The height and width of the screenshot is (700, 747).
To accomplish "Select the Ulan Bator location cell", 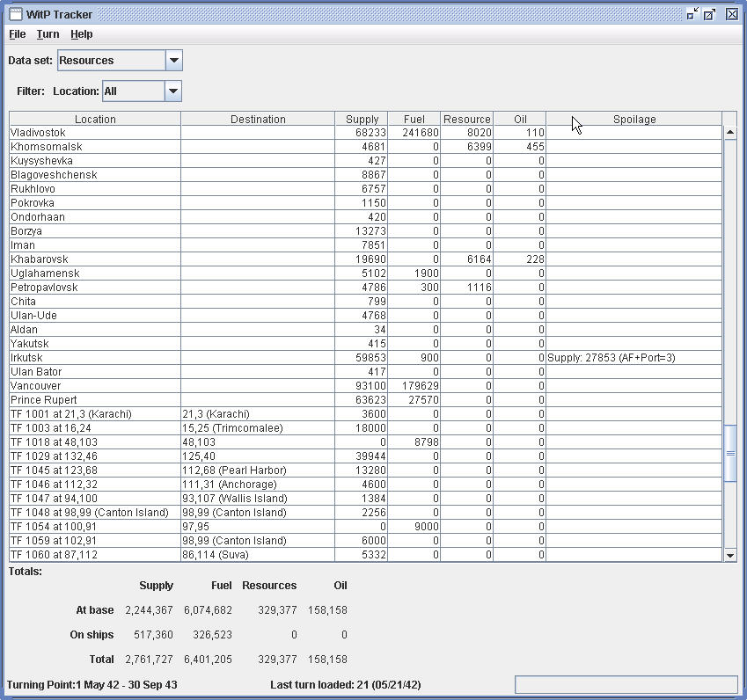I will click(95, 371).
